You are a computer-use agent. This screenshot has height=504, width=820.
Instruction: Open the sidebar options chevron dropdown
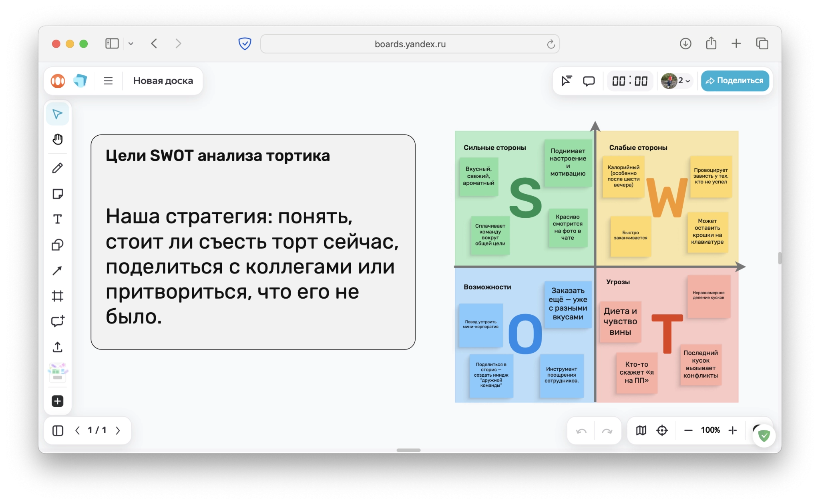point(131,44)
